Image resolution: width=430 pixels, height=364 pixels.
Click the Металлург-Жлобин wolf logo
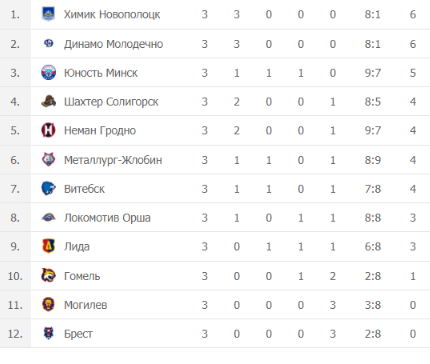click(x=48, y=160)
